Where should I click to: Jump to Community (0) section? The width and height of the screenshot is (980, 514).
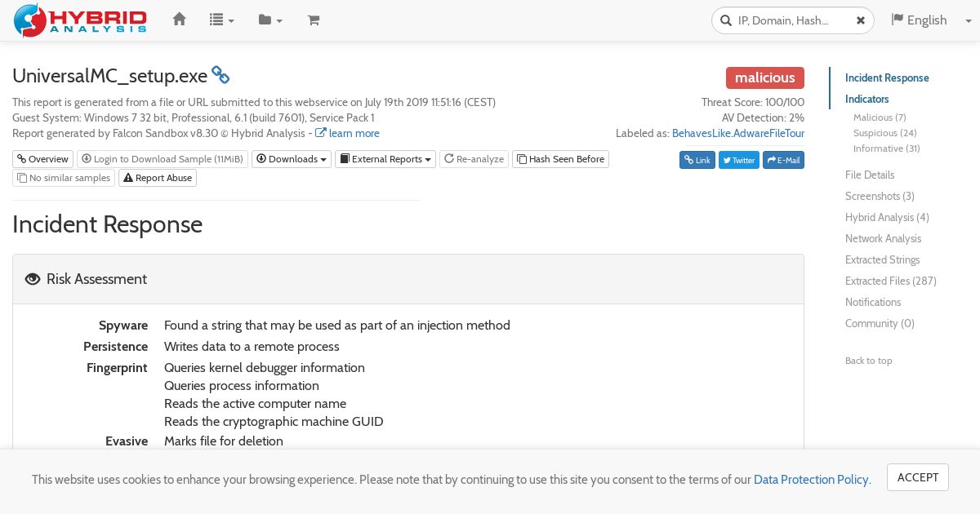point(880,323)
